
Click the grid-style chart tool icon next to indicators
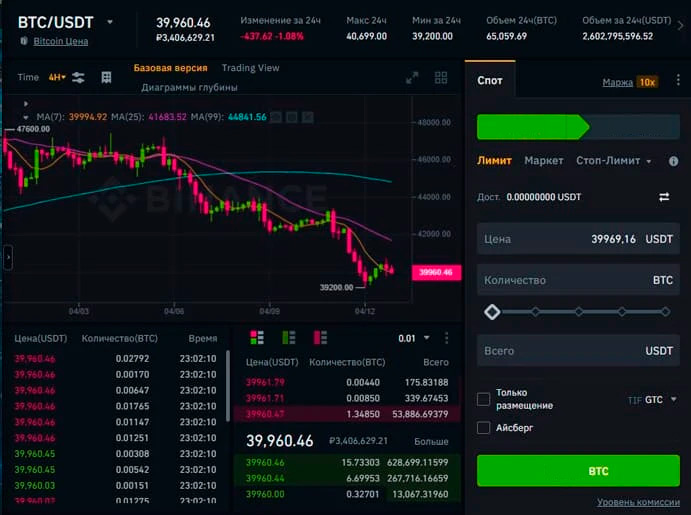(x=106, y=77)
